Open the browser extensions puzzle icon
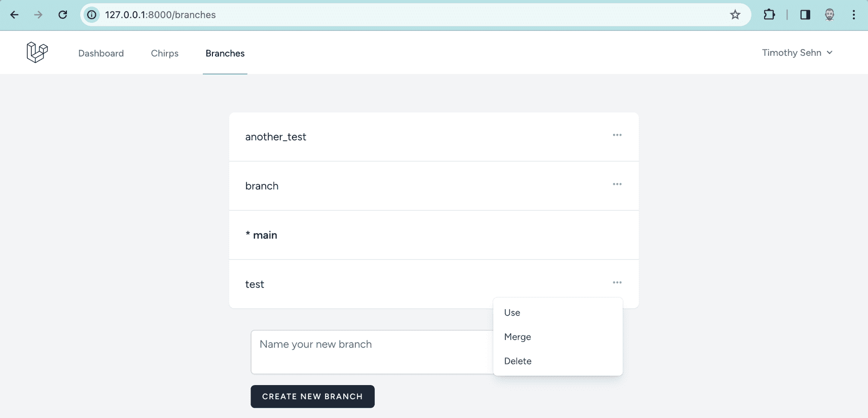 769,15
